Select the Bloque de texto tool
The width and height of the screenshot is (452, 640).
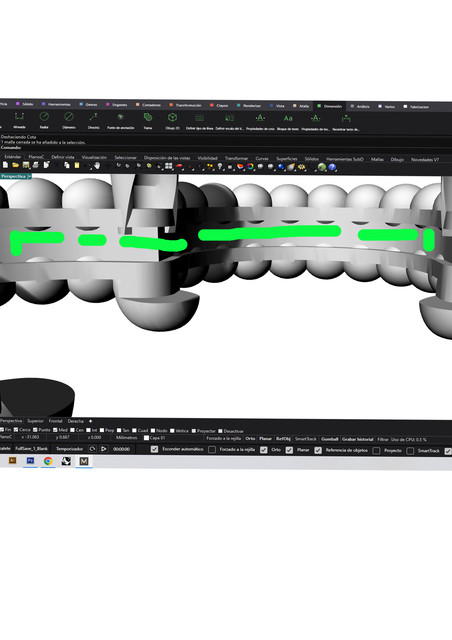click(288, 122)
